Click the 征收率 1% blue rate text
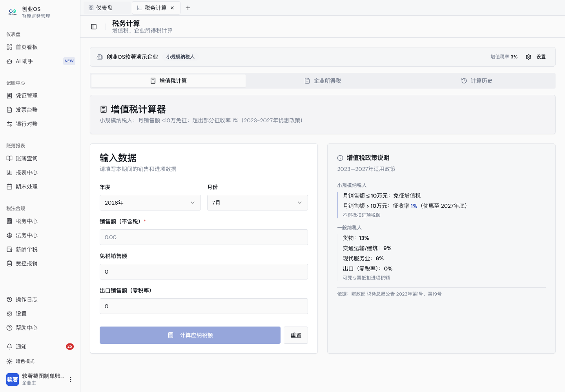The image size is (565, 392). 414,206
